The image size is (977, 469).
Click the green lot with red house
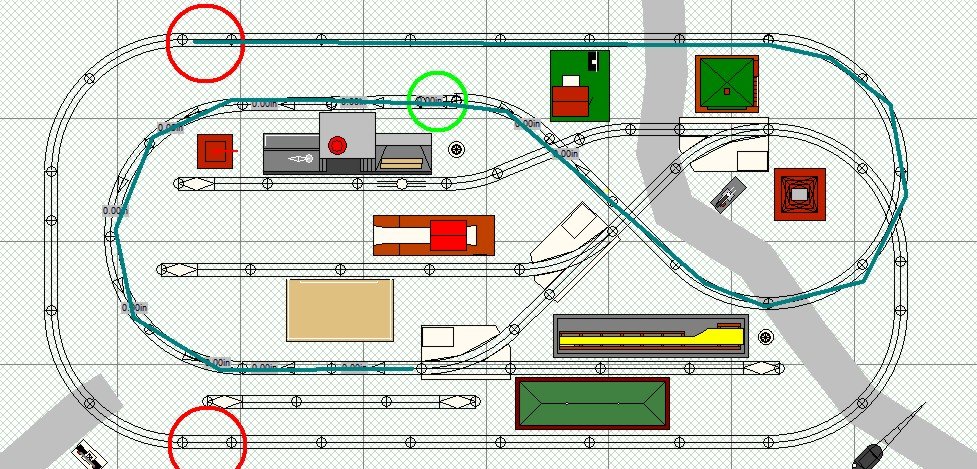point(579,85)
